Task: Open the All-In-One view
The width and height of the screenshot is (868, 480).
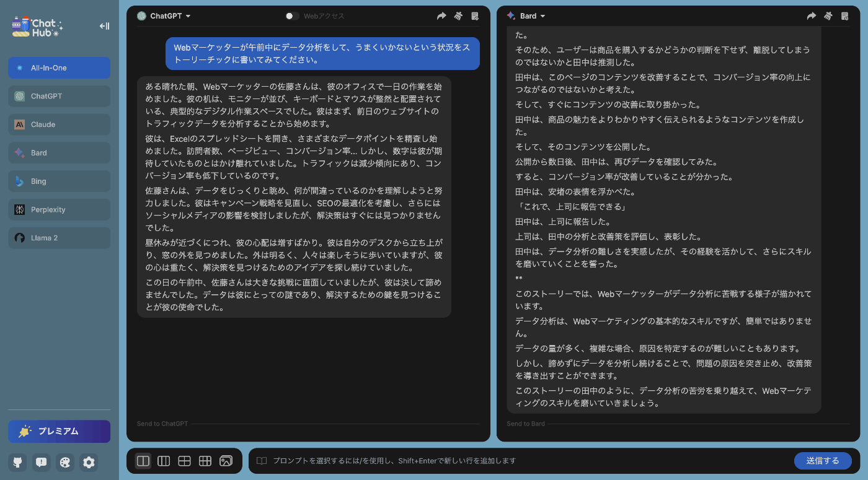Action: coord(59,68)
